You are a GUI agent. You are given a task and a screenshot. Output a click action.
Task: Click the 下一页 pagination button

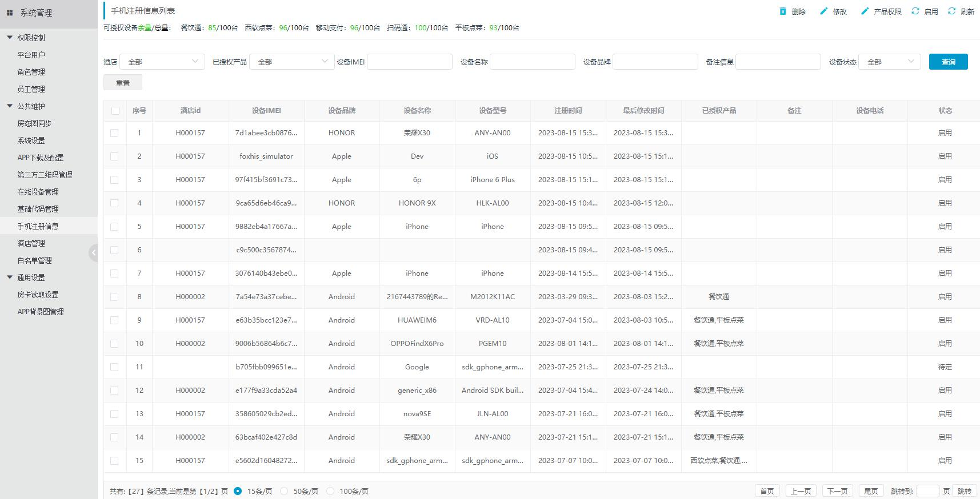click(x=837, y=491)
